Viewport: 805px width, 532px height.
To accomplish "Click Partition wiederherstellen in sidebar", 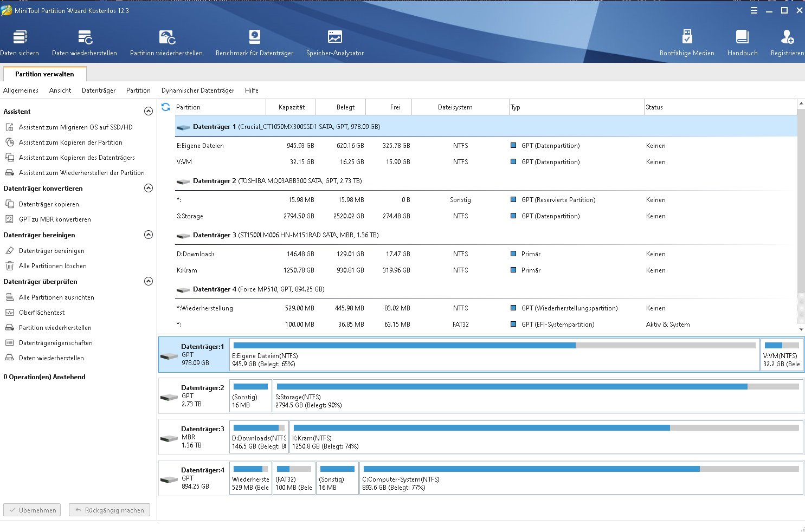I will tap(55, 328).
